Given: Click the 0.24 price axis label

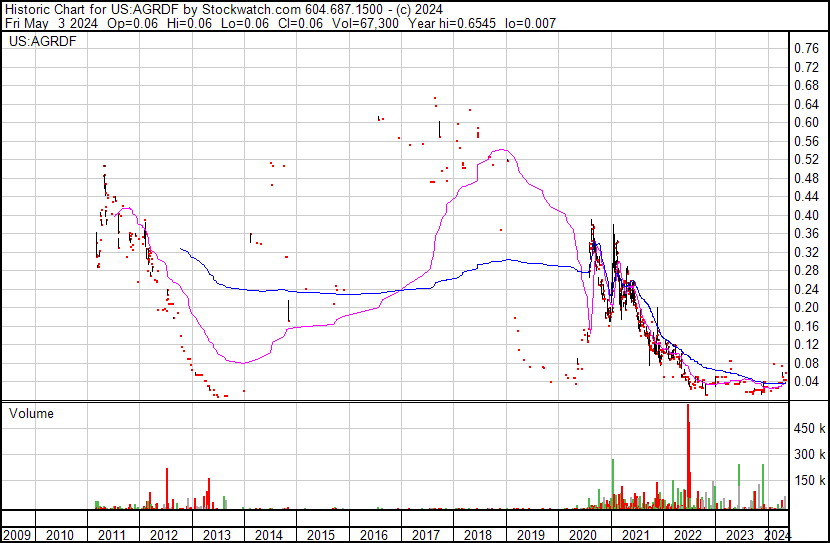Looking at the screenshot, I should click(806, 289).
